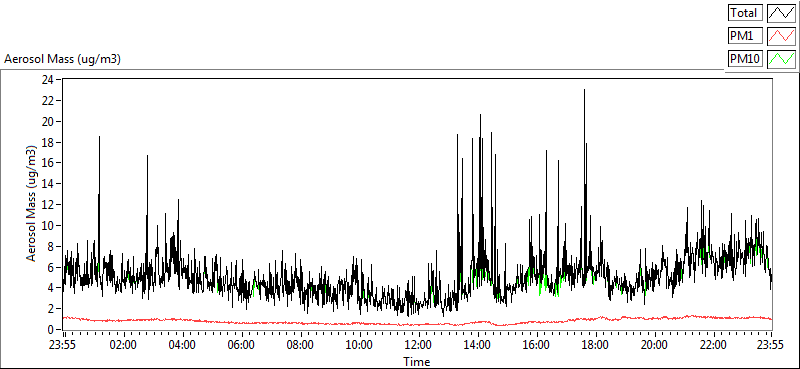800x369 pixels.
Task: Click the 22 y-axis tick label
Action: point(48,101)
